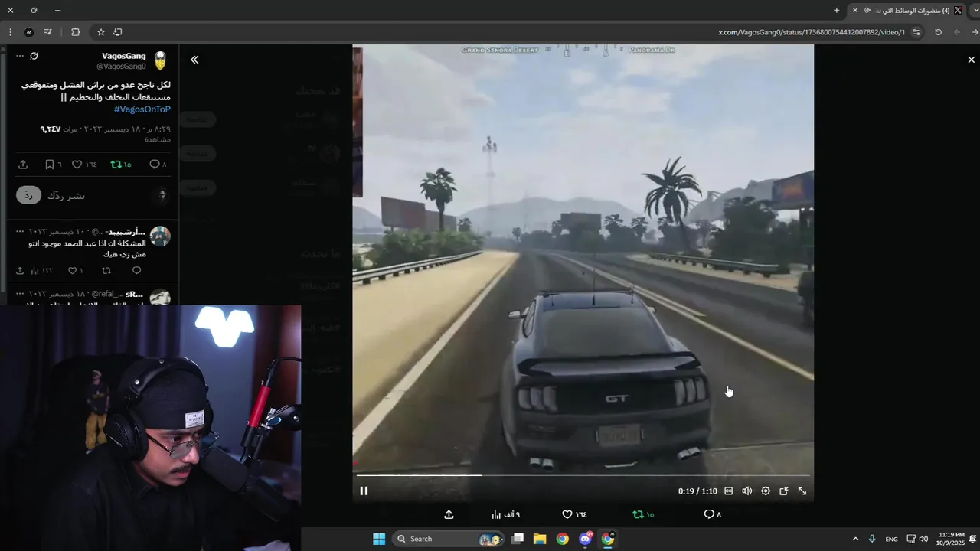Screen dimensions: 980x551
Task: Click the install/cast icon in the address bar
Action: pos(118,32)
